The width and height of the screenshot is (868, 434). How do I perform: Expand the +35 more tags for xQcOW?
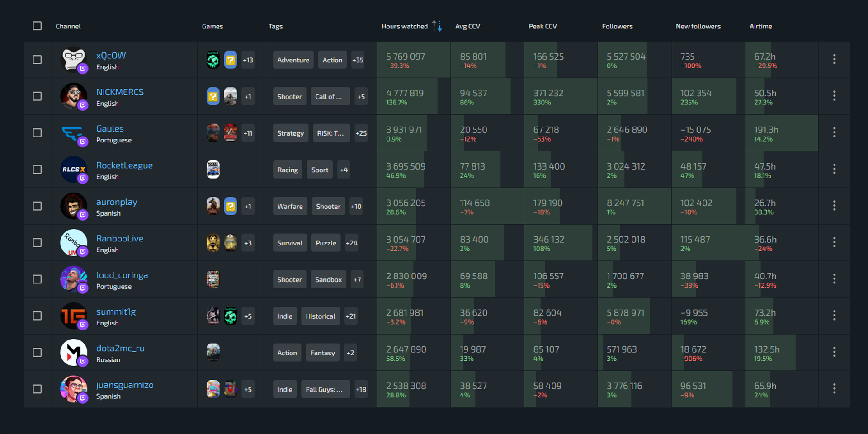(358, 60)
